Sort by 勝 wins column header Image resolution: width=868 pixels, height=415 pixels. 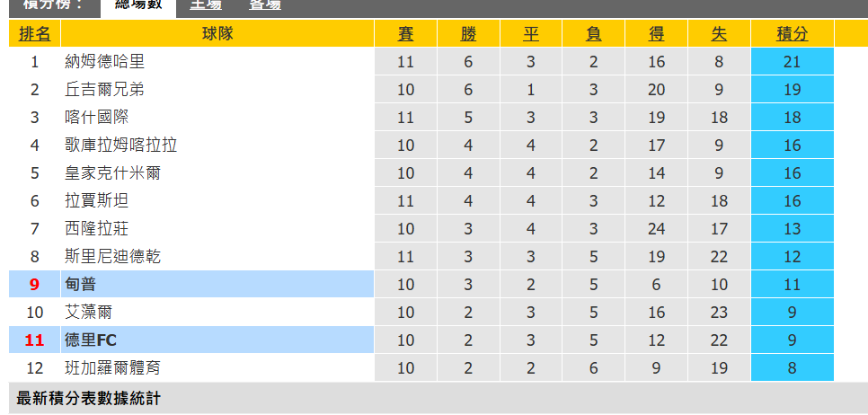tap(468, 34)
